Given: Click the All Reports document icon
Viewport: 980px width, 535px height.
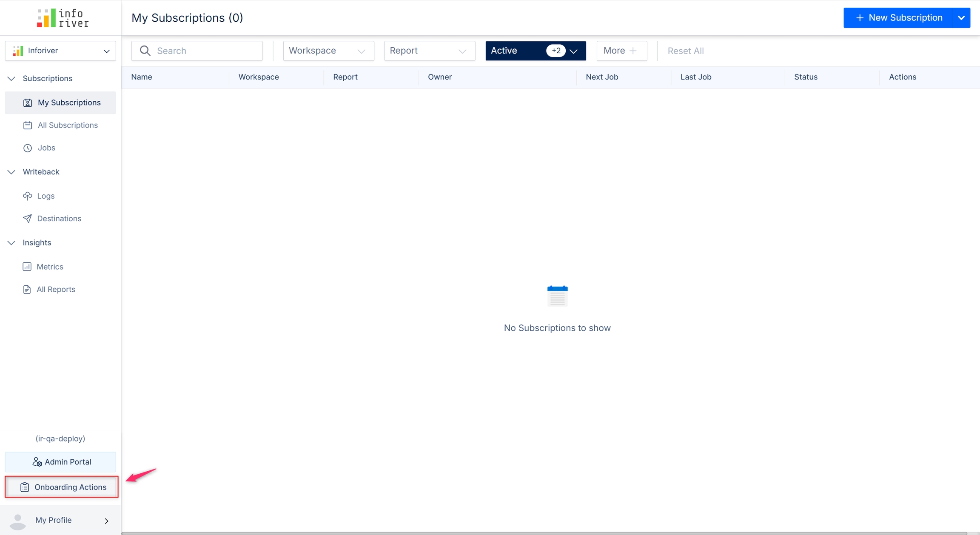Looking at the screenshot, I should pos(27,290).
